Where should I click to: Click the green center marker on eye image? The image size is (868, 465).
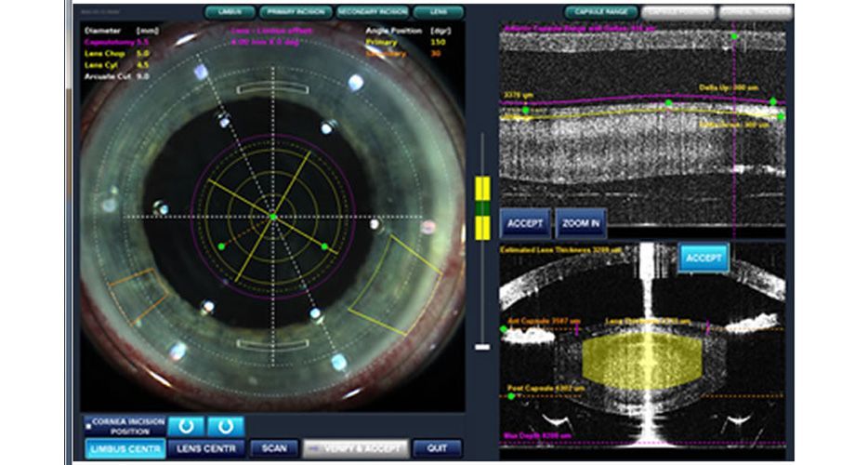coord(273,217)
